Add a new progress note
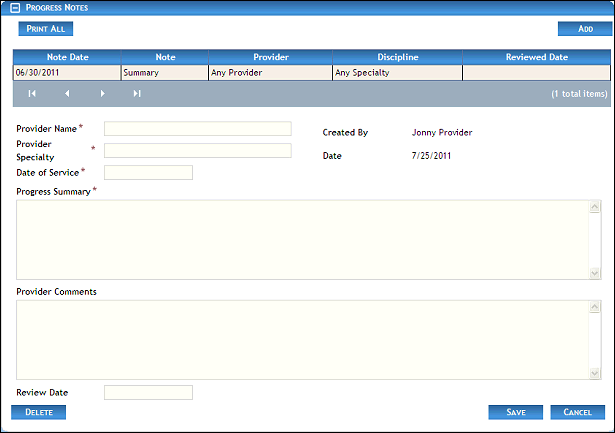Screen dimensions: 615x433 tap(585, 29)
